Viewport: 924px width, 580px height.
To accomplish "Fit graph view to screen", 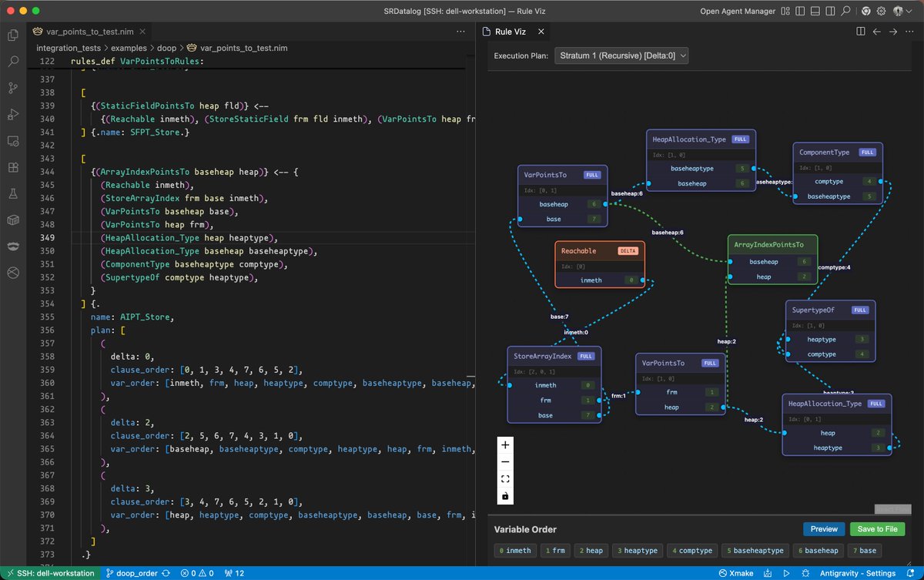I will coord(505,479).
